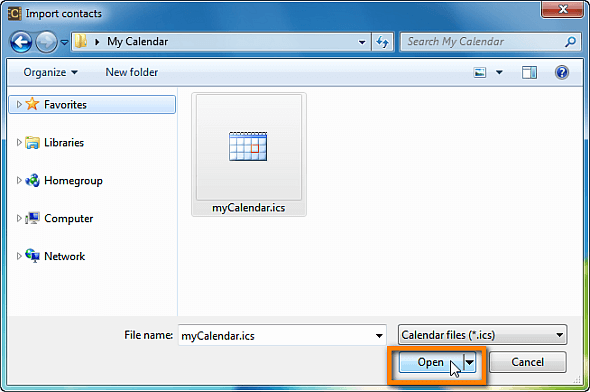Select Libraries in the navigation pane
The height and width of the screenshot is (392, 590).
(64, 143)
